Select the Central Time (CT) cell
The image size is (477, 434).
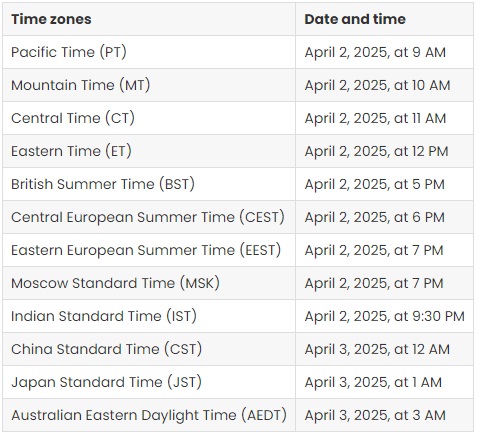(149, 118)
